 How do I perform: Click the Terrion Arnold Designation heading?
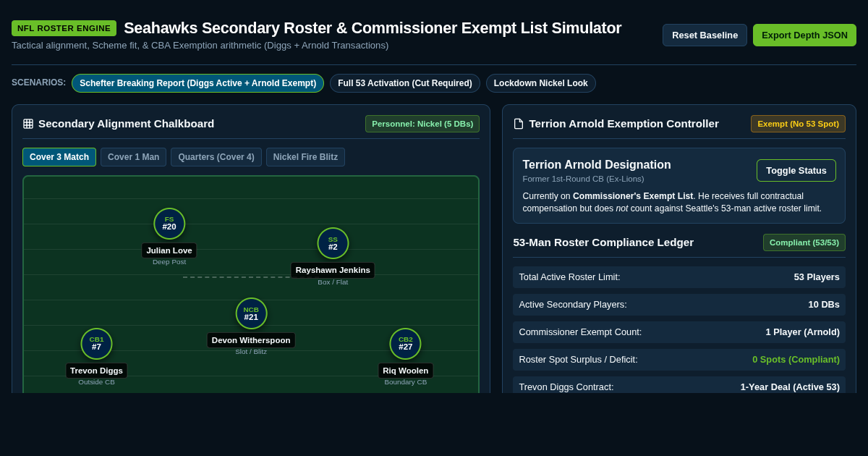[597, 165]
